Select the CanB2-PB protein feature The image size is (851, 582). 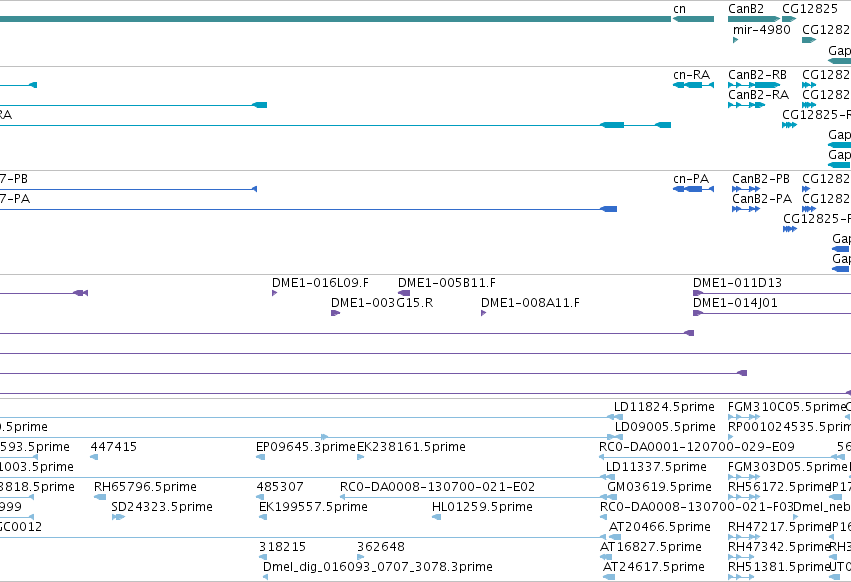click(746, 189)
